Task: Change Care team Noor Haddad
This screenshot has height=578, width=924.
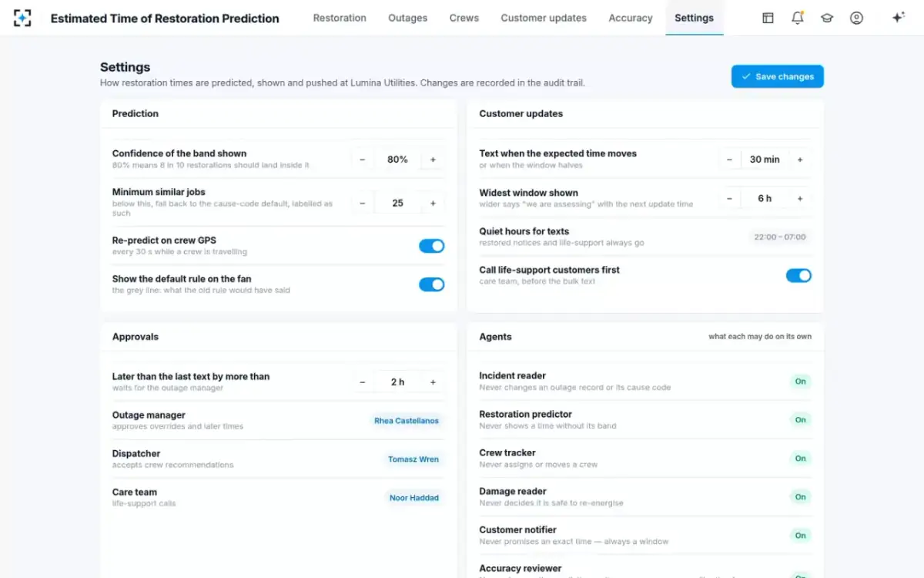Action: click(414, 498)
